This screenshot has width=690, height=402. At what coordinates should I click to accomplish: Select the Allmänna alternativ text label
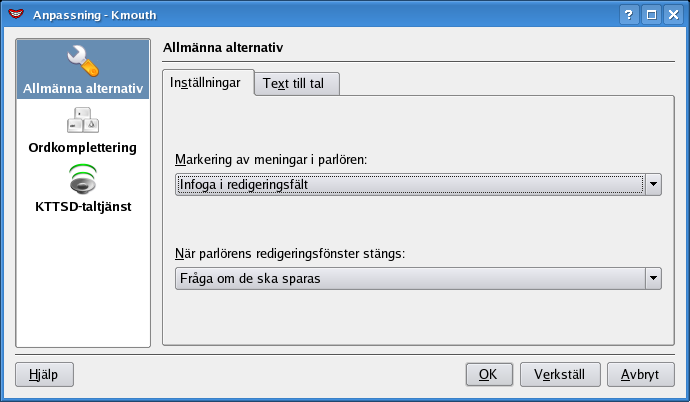[83, 89]
